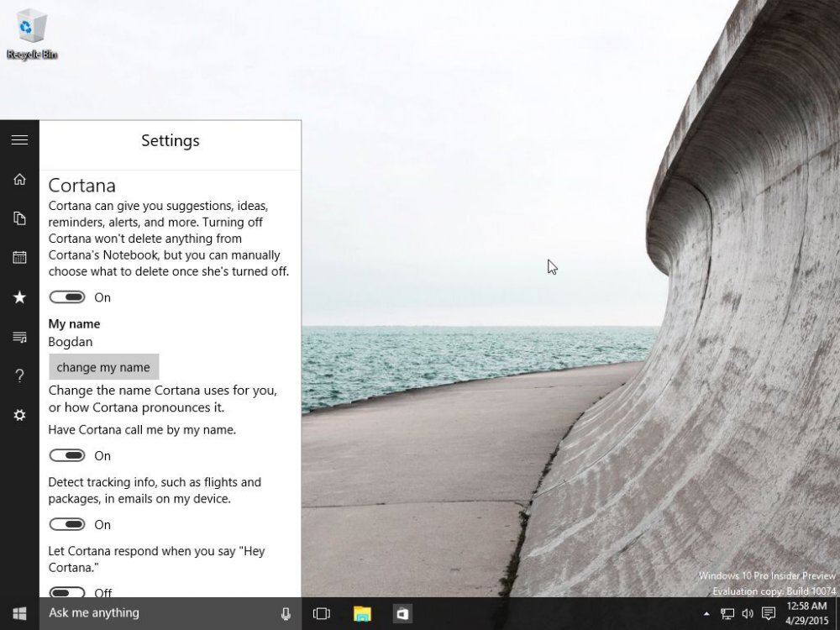Open the Cortana Settings gear
Image resolution: width=840 pixels, height=630 pixels.
pyautogui.click(x=19, y=414)
